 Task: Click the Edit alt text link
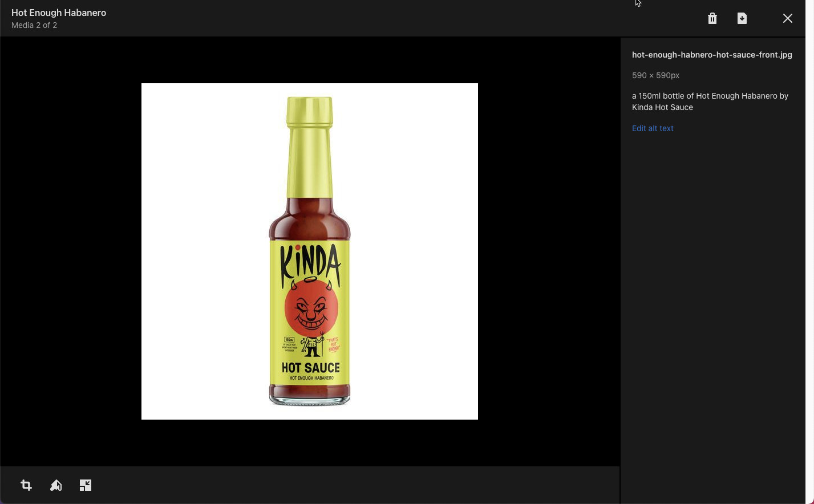click(653, 128)
